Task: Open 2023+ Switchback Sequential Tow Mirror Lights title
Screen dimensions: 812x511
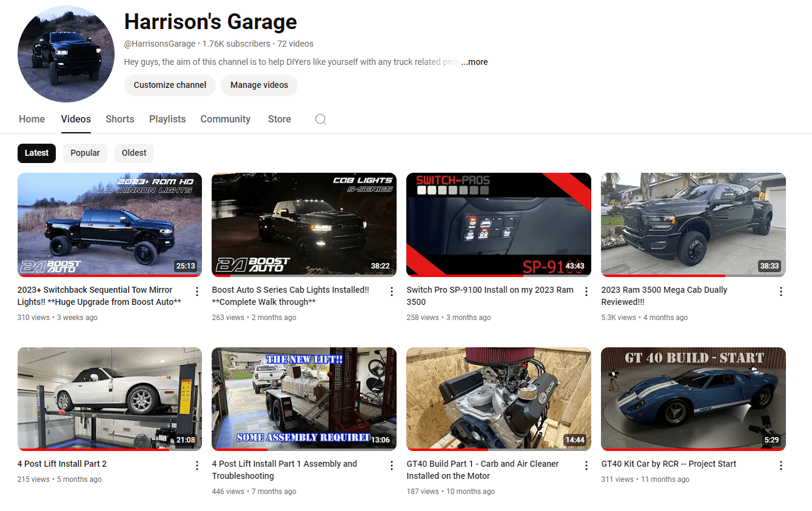Action: click(99, 296)
